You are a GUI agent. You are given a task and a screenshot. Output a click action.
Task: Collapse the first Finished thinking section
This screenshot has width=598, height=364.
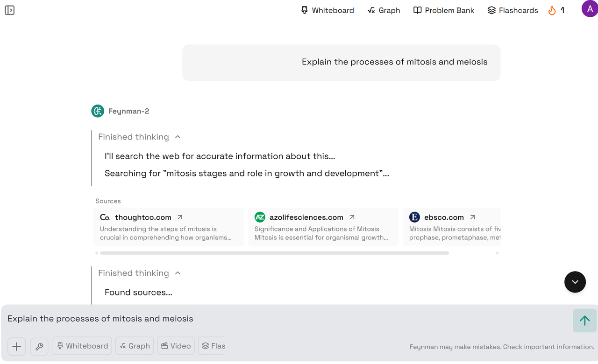[178, 137]
